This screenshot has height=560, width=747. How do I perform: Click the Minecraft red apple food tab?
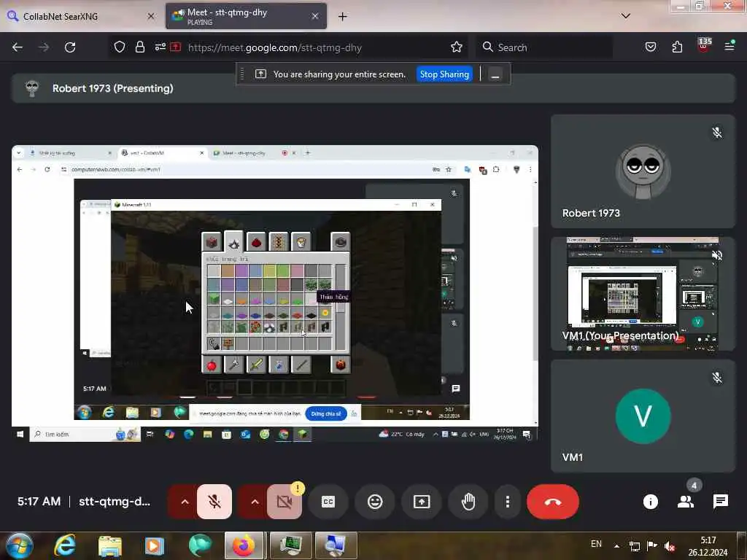tap(212, 365)
